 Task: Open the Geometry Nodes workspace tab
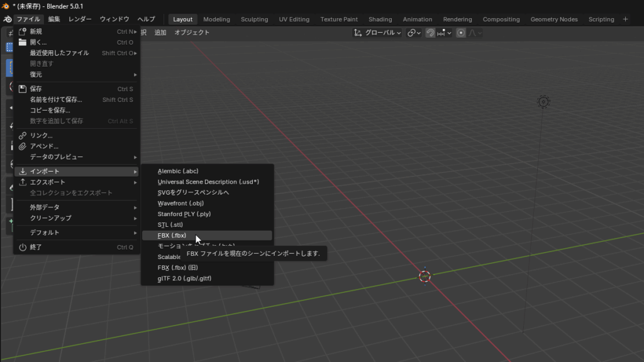pos(553,19)
